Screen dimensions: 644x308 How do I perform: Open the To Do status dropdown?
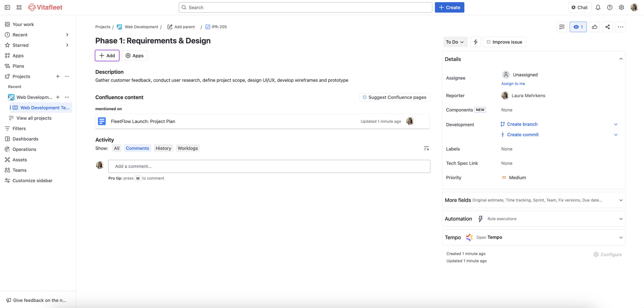[455, 42]
